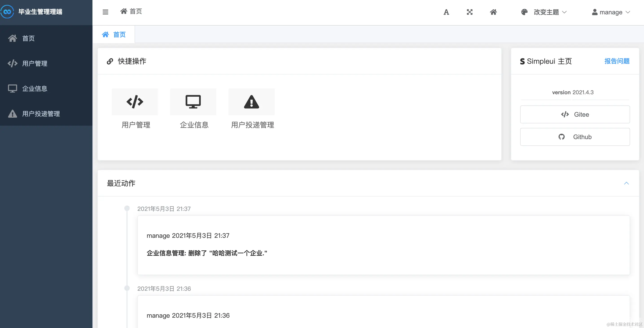Collapse the 最近动作 panel

(x=626, y=183)
